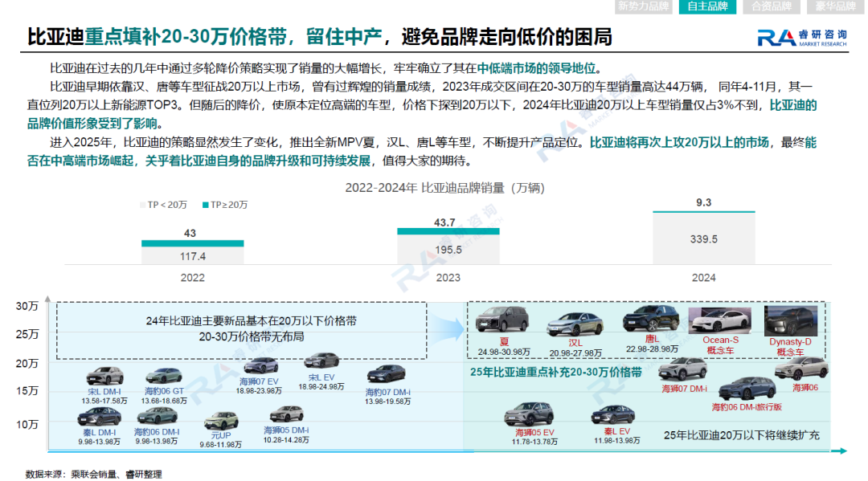The width and height of the screenshot is (868, 481).
Task: Click the 海狮07 EV car image
Action: pyautogui.click(x=260, y=366)
